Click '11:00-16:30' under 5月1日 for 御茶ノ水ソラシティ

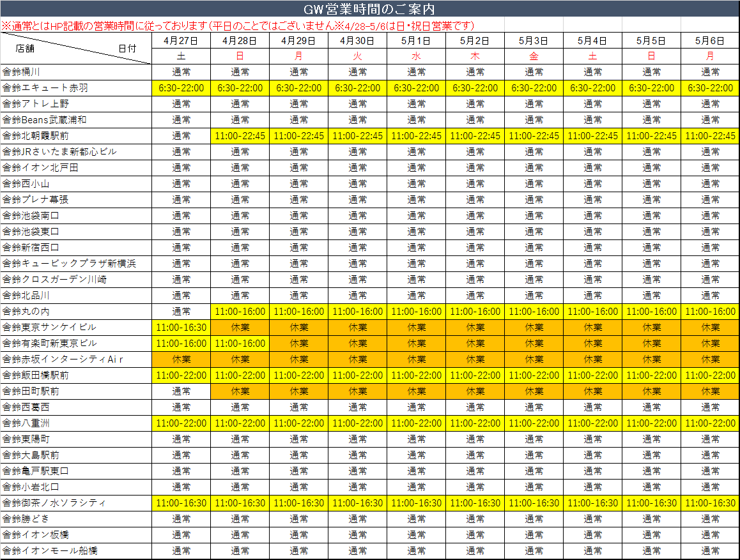coord(416,503)
